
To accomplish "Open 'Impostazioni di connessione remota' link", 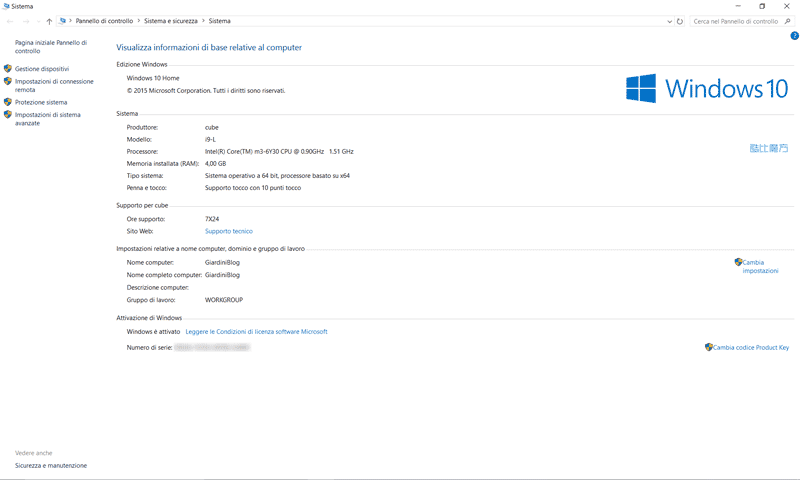I will [54, 85].
